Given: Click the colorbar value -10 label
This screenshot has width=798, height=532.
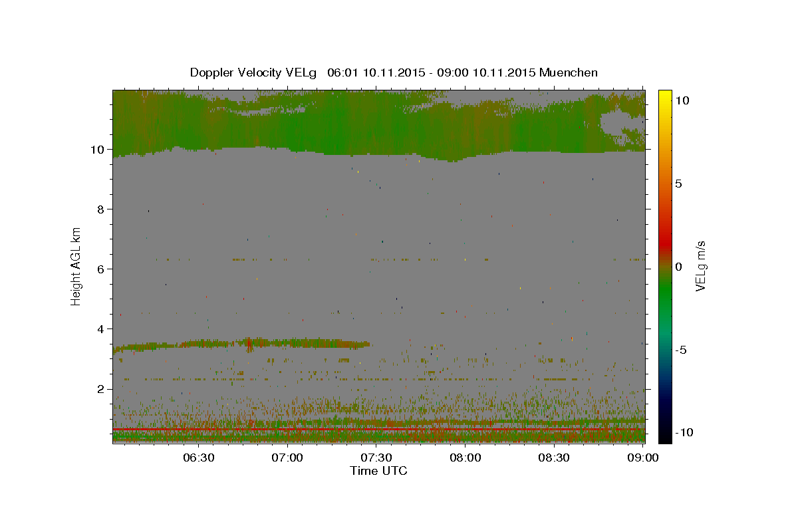Looking at the screenshot, I should pyautogui.click(x=684, y=432).
